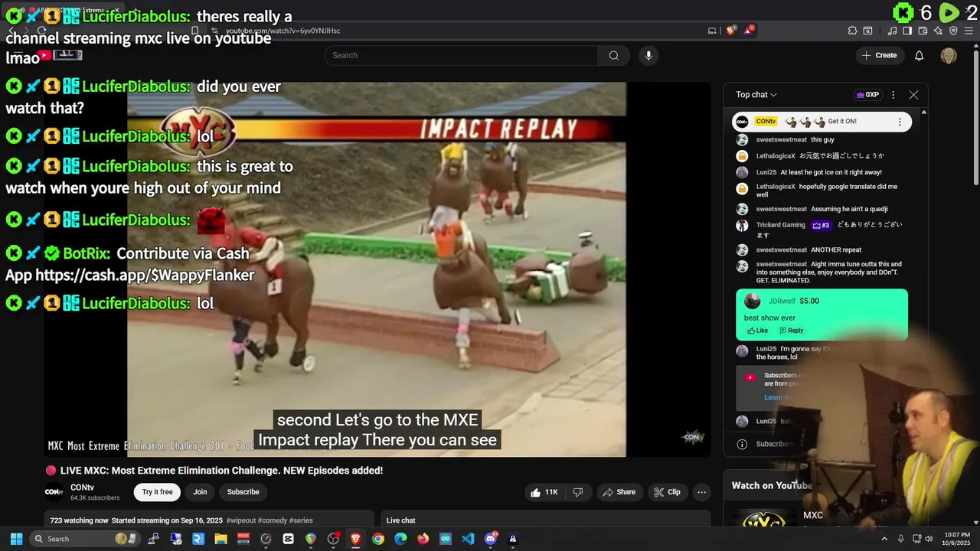Close the live chat panel
This screenshot has width=980, height=551.
click(913, 95)
